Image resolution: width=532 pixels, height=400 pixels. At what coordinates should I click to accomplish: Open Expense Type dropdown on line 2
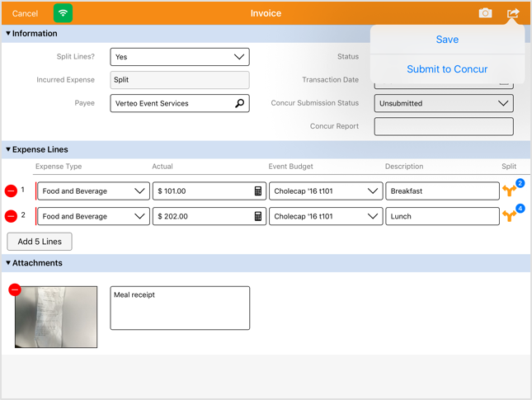93,217
